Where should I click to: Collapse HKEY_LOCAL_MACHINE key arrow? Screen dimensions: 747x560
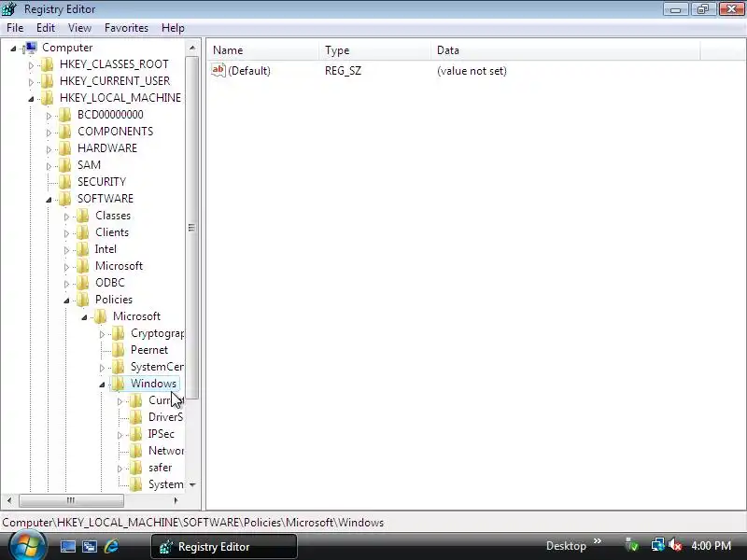31,99
